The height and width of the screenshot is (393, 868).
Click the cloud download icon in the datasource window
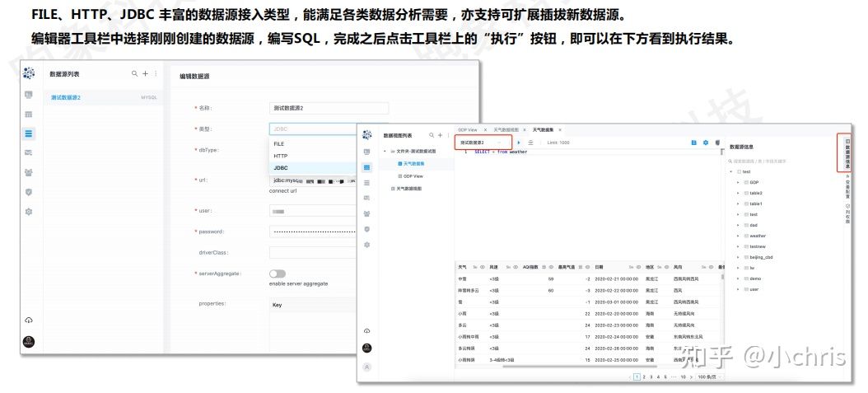[x=29, y=320]
